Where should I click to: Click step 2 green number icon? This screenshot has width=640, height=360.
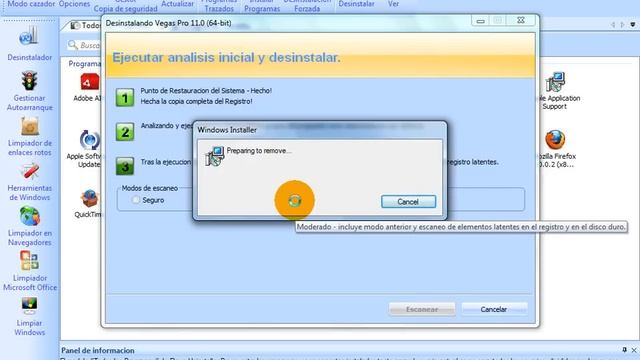(x=124, y=132)
